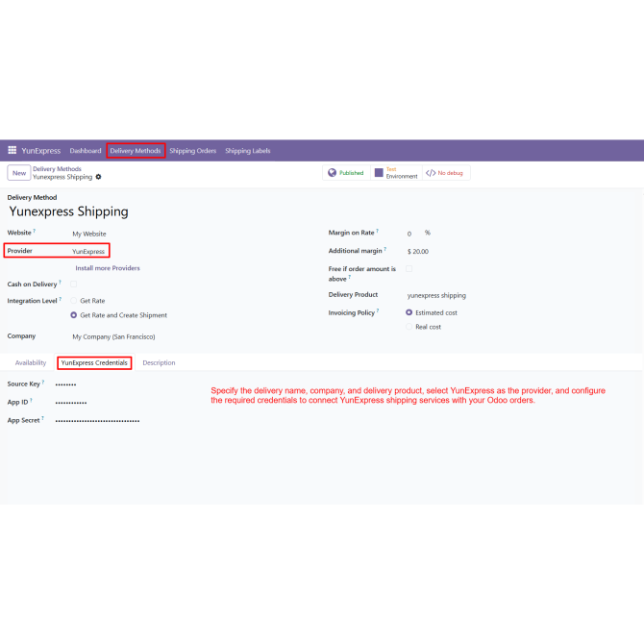Click the New button
644x644 pixels.
[x=19, y=173]
